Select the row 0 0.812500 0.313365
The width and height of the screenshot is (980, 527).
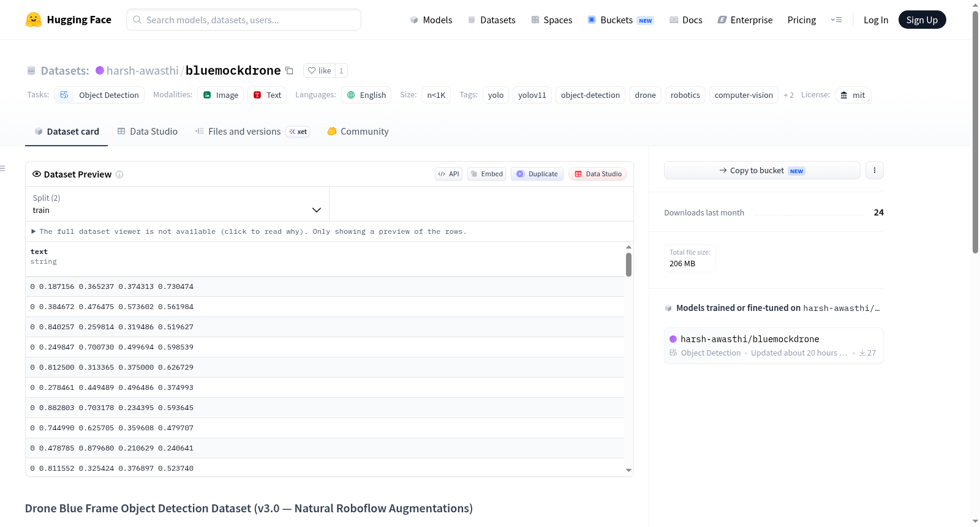[x=325, y=367]
